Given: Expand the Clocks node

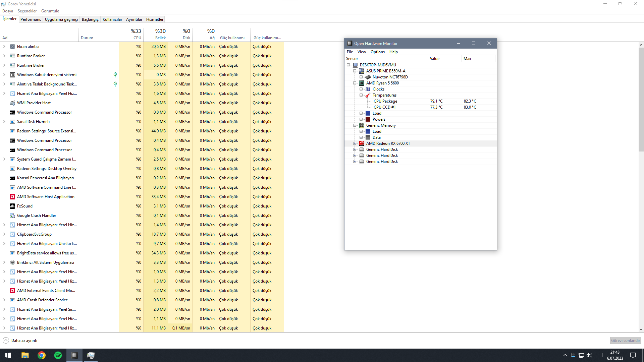Looking at the screenshot, I should pyautogui.click(x=361, y=89).
